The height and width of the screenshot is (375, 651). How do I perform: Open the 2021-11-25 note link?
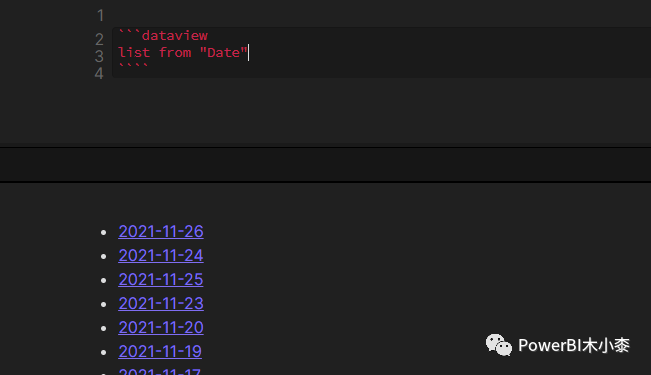pyautogui.click(x=161, y=279)
